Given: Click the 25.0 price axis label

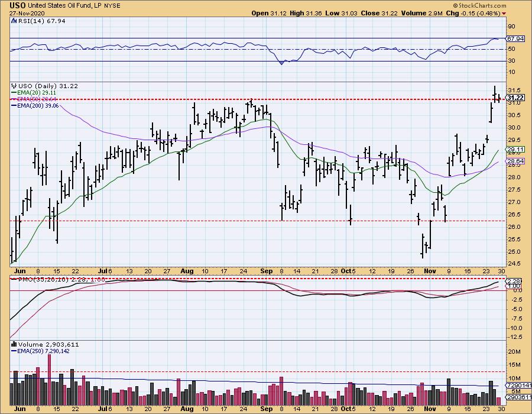Looking at the screenshot, I should [514, 251].
